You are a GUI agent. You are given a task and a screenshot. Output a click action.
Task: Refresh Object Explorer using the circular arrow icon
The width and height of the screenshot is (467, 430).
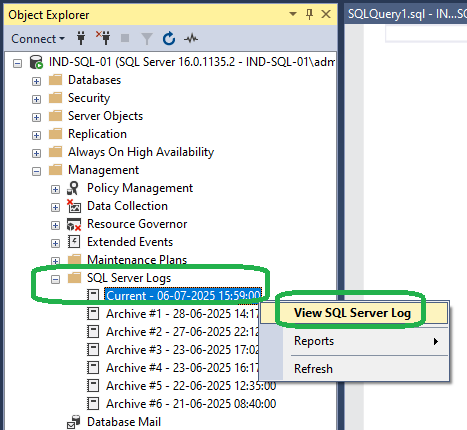pyautogui.click(x=169, y=38)
